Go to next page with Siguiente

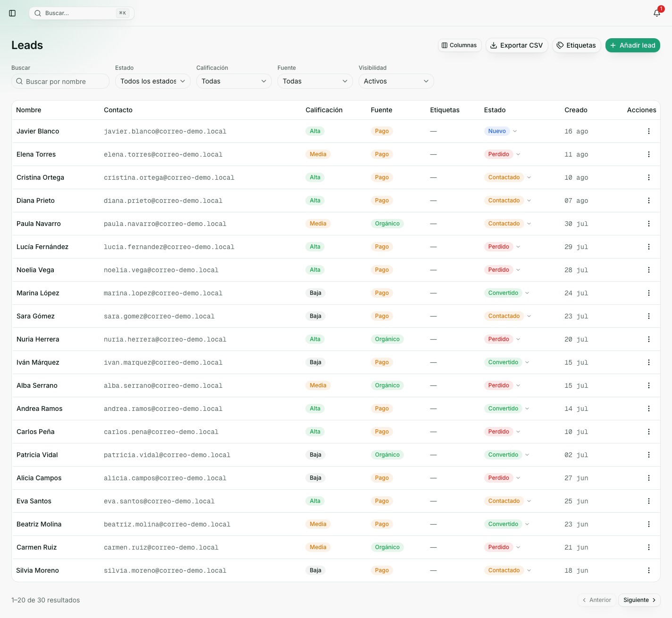point(639,600)
